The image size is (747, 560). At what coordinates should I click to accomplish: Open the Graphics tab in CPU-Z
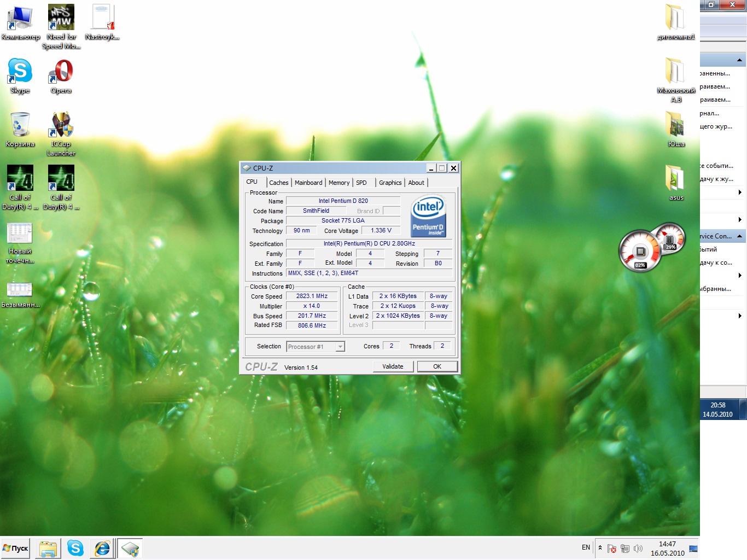pyautogui.click(x=390, y=183)
